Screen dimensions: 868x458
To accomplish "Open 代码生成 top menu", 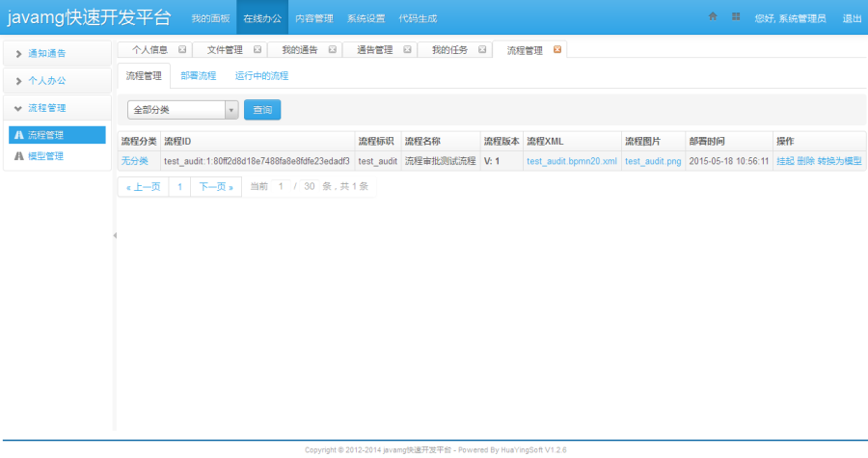I will point(418,18).
